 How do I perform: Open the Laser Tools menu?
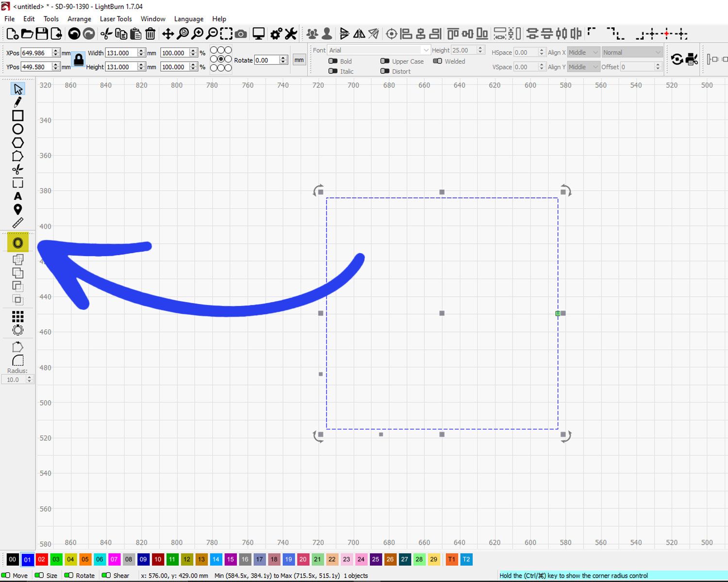coord(116,19)
